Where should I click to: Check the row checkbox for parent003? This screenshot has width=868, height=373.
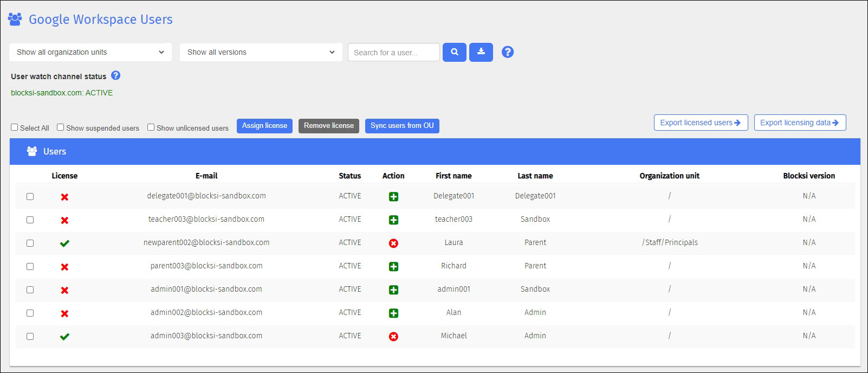click(30, 267)
